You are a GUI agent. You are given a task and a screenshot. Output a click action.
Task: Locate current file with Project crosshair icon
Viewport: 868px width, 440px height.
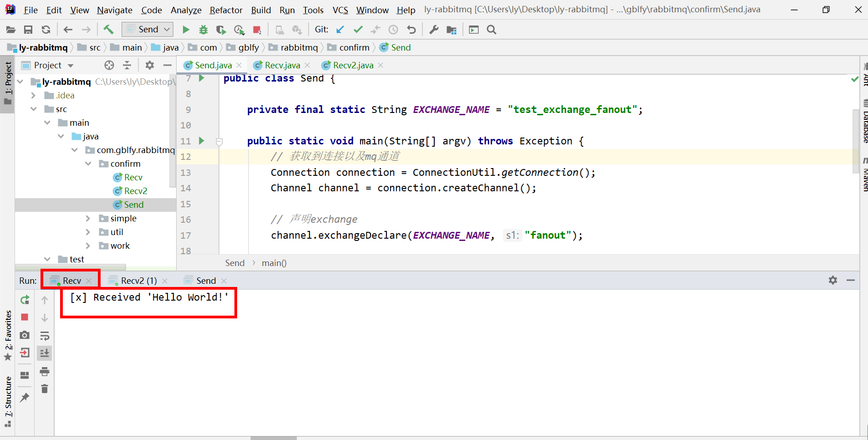pos(109,65)
